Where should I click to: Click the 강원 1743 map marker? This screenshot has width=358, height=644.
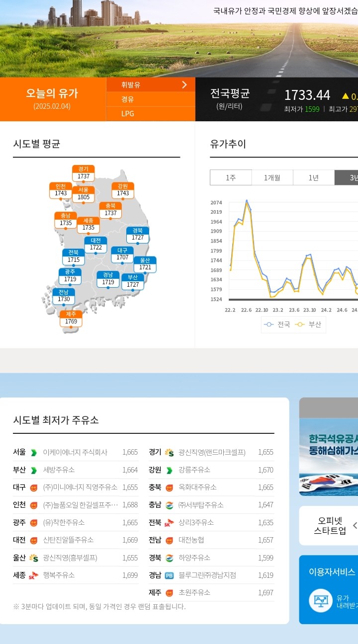(x=123, y=190)
